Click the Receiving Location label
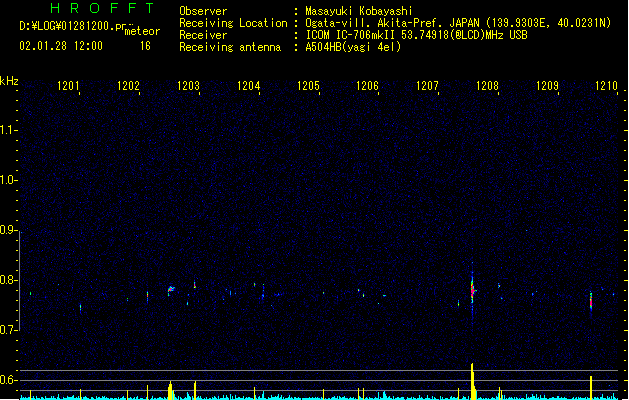The width and height of the screenshot is (629, 400). 233,23
